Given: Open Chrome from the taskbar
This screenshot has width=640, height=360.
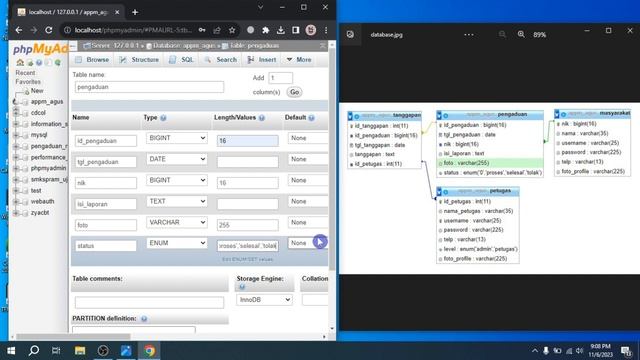Looking at the screenshot, I should click(x=149, y=351).
